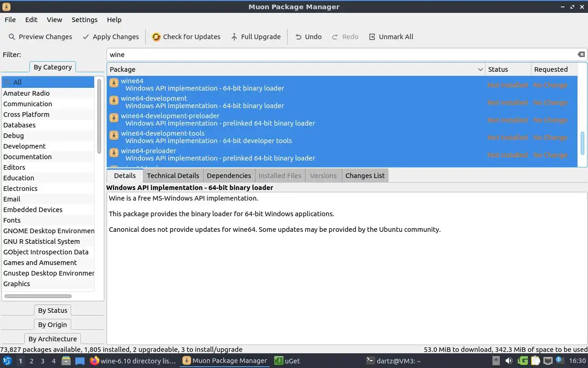The image size is (588, 368).
Task: Select the Details tab
Action: tap(125, 176)
